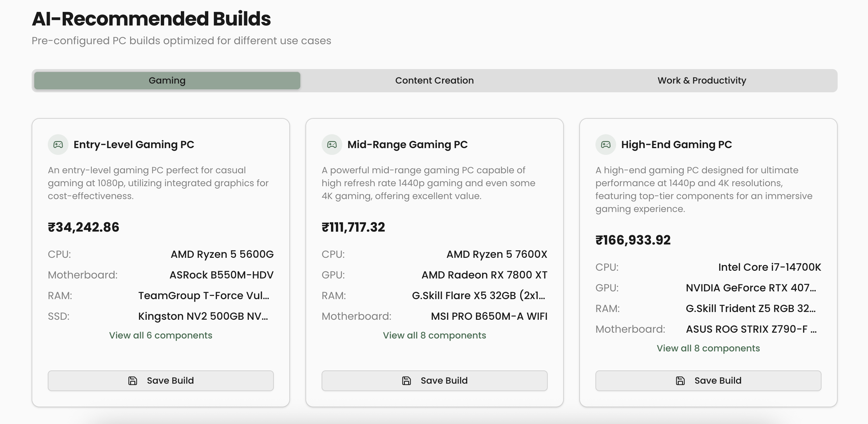Click the save icon on the High-End Save Build button
The height and width of the screenshot is (424, 868).
point(680,380)
